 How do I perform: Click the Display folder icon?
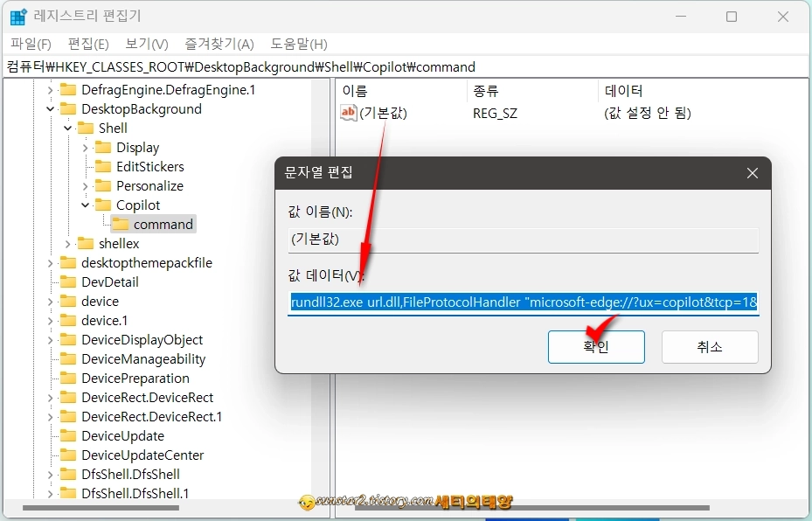pos(103,148)
